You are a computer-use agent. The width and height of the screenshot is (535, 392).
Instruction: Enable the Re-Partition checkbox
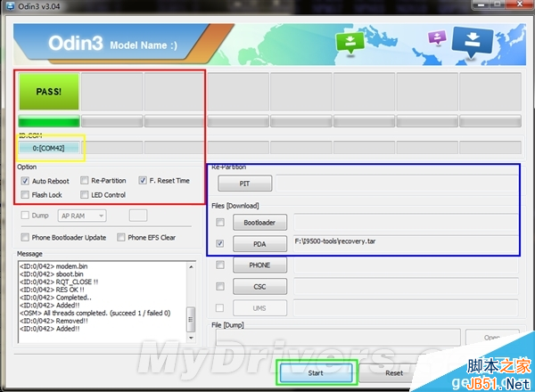[x=84, y=180]
